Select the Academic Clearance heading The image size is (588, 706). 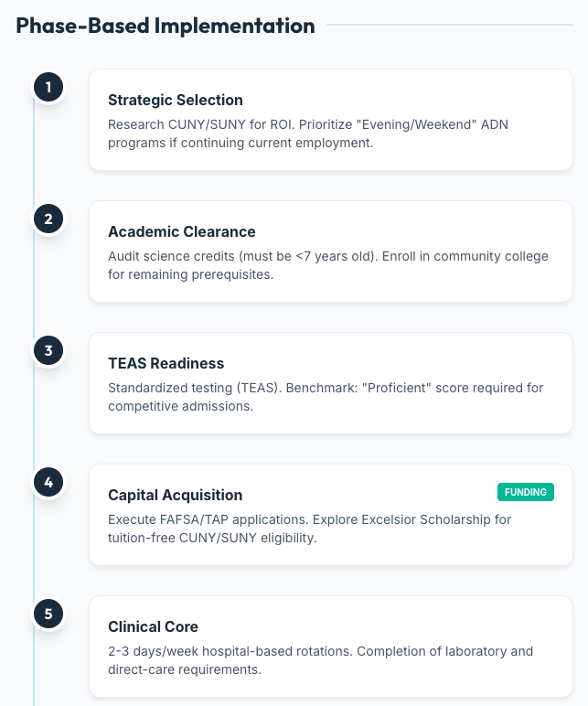(181, 231)
